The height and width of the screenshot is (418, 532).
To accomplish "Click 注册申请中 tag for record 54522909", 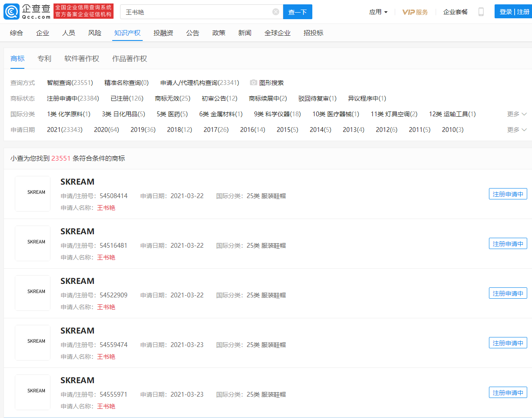I will point(508,293).
